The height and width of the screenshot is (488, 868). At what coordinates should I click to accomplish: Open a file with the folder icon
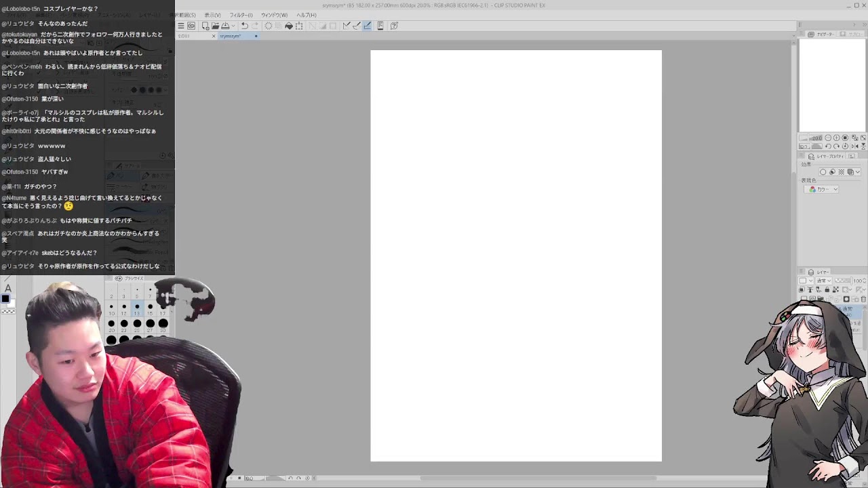click(216, 26)
